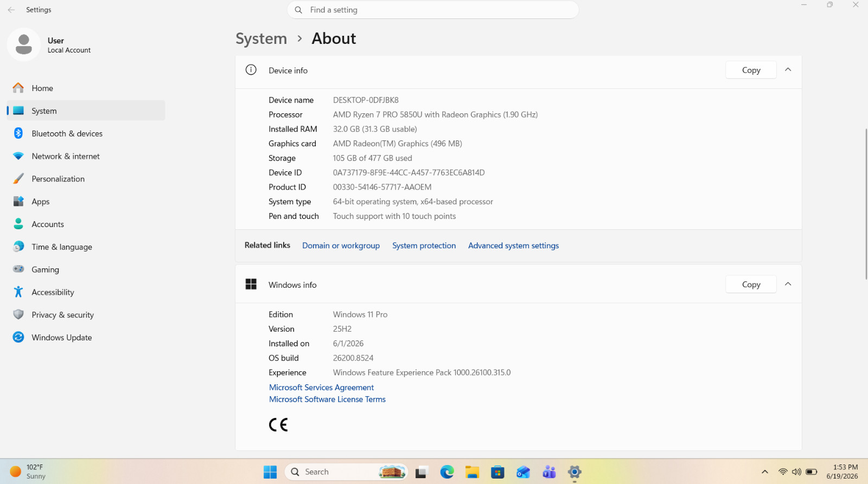The width and height of the screenshot is (868, 484).
Task: Copy the Device info details
Action: (751, 70)
